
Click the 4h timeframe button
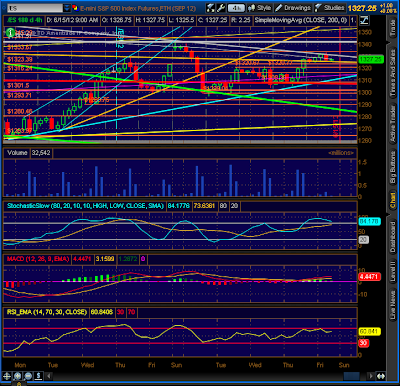(x=236, y=8)
